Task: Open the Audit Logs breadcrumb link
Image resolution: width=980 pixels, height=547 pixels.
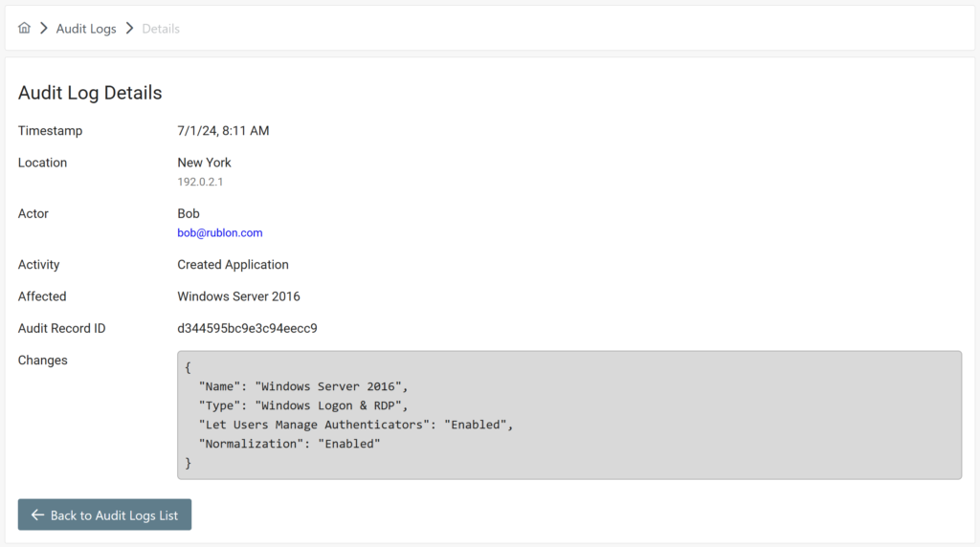Action: tap(86, 29)
